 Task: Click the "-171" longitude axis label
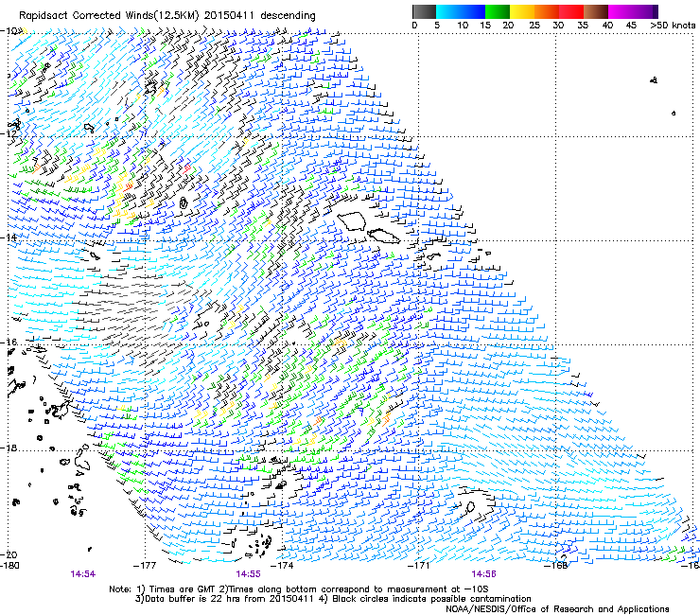pyautogui.click(x=419, y=566)
